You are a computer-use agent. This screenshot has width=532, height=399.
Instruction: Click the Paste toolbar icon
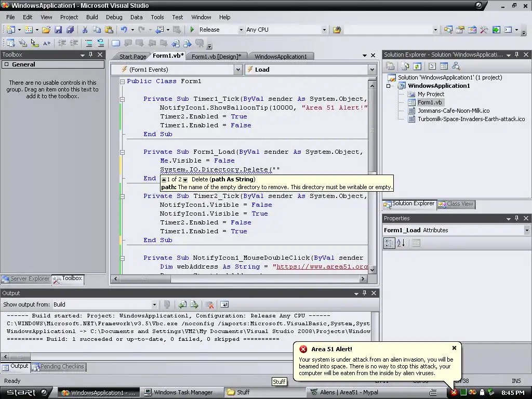pyautogui.click(x=109, y=30)
